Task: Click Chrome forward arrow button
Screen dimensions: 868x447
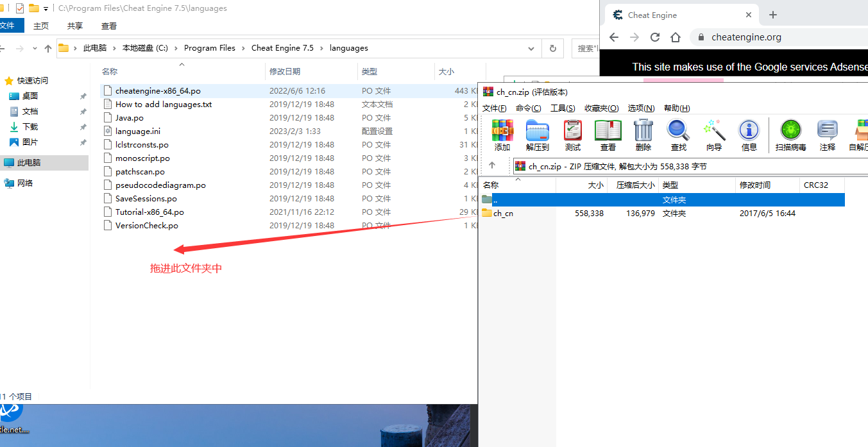Action: tap(634, 37)
